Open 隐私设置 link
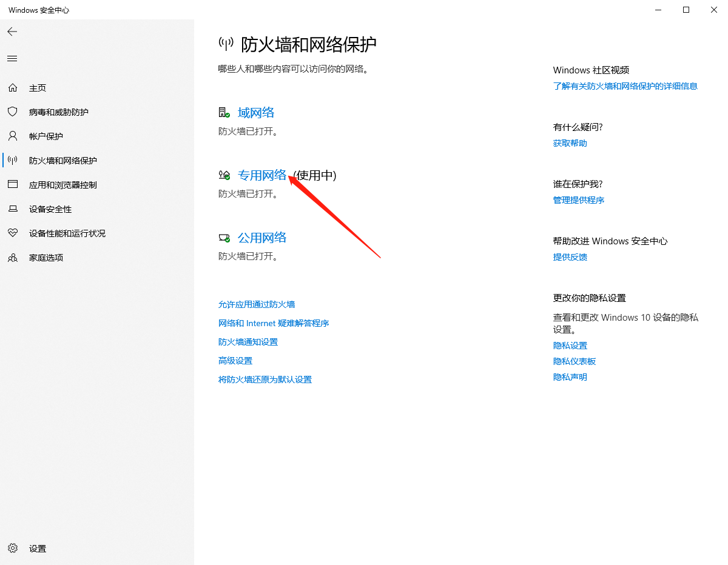Viewport: 728px width, 565px height. (570, 346)
